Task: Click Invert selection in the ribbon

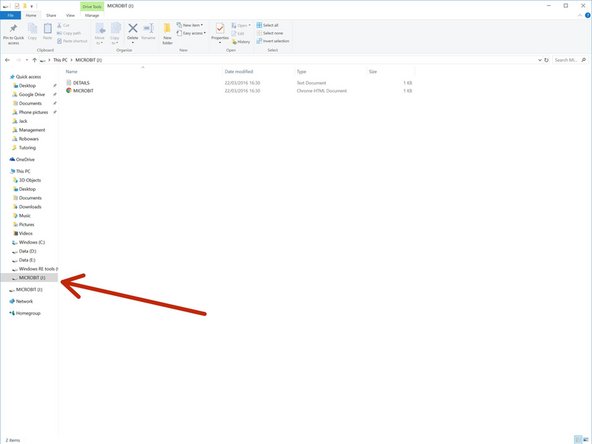Action: pos(273,41)
